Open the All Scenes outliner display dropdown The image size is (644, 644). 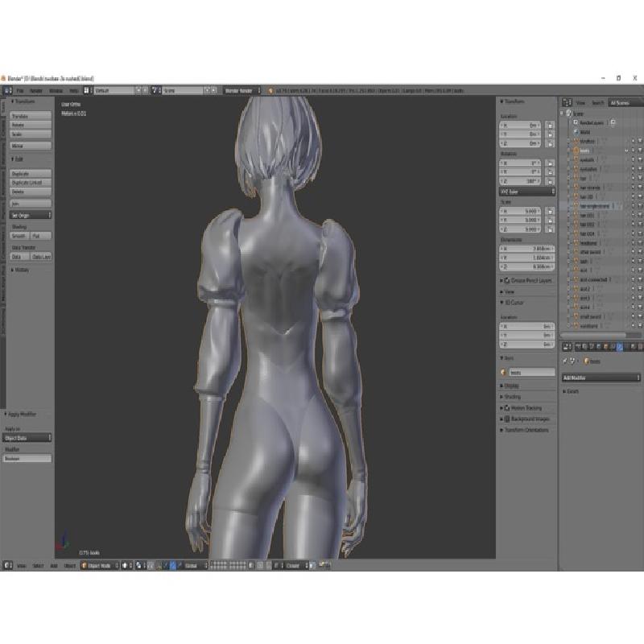click(625, 103)
